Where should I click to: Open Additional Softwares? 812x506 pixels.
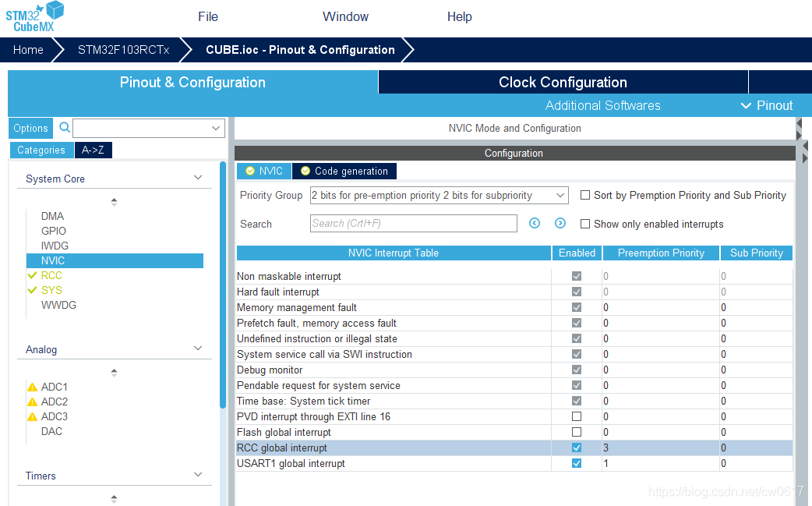603,106
